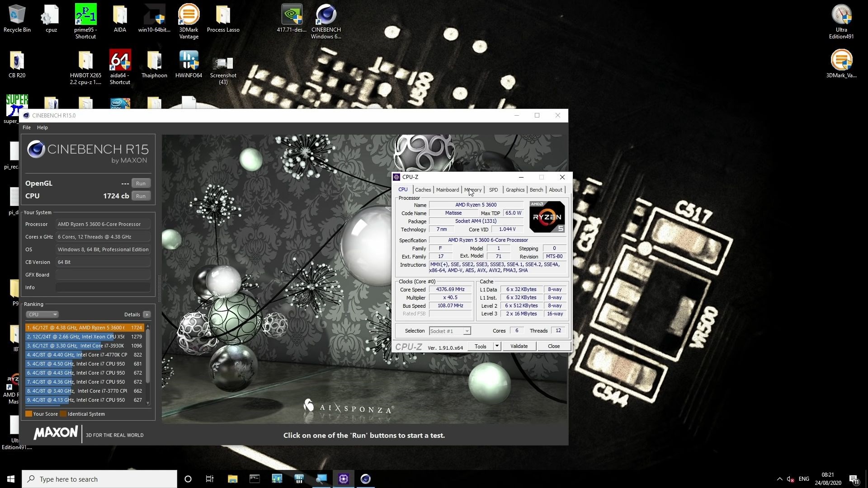Switch to the Graphics tab in CPU-Z
This screenshot has height=488, width=868.
[515, 190]
